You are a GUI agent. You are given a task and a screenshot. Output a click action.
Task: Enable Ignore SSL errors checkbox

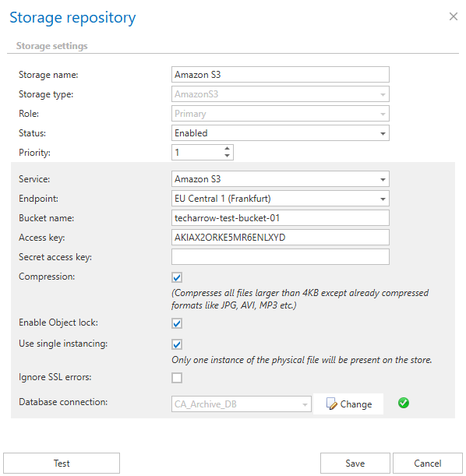click(177, 378)
